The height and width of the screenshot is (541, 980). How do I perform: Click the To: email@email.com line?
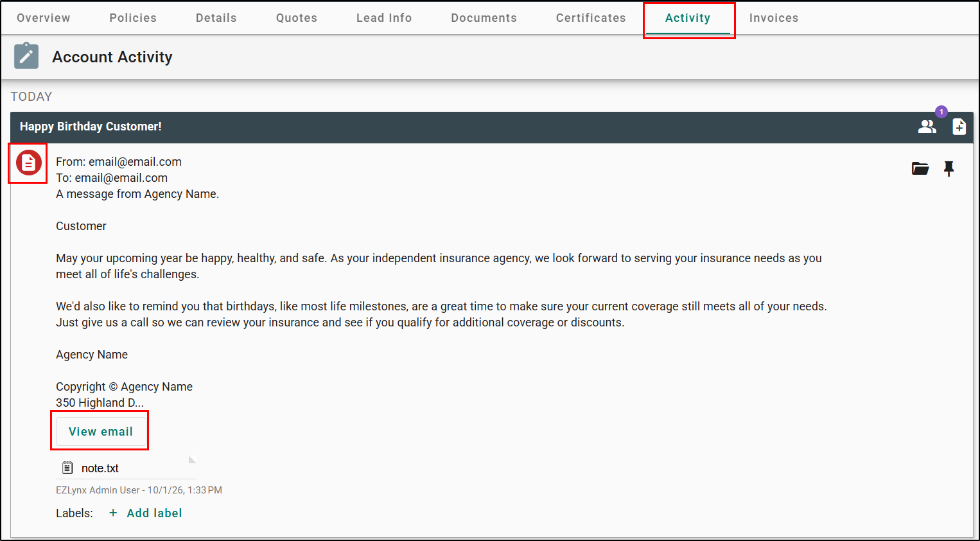pos(112,178)
